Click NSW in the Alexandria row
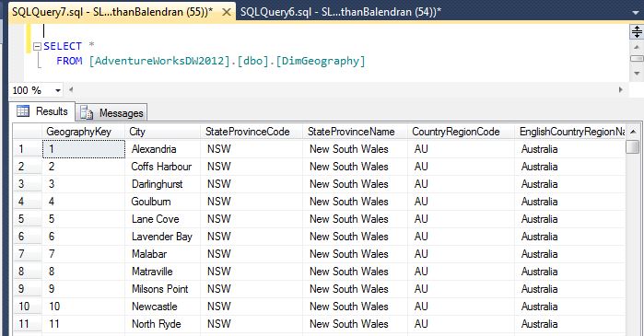Screen dimensions: 644x336 (252, 149)
